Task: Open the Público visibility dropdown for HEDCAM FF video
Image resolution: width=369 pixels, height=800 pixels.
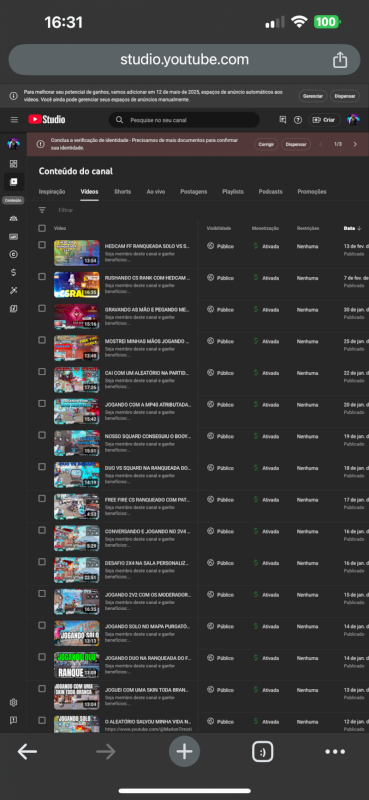Action: 220,246
